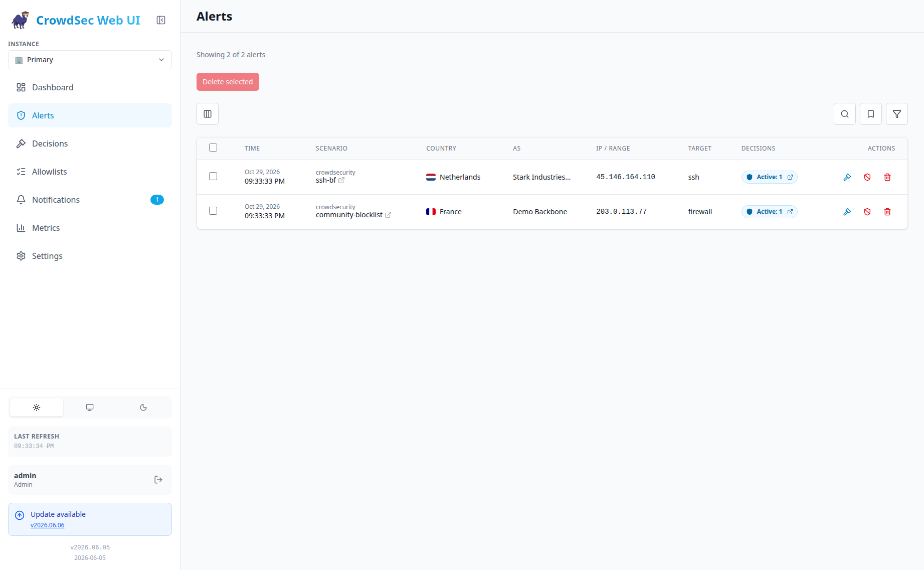Open the filter funnel icon
The width and height of the screenshot is (924, 570).
tap(897, 114)
